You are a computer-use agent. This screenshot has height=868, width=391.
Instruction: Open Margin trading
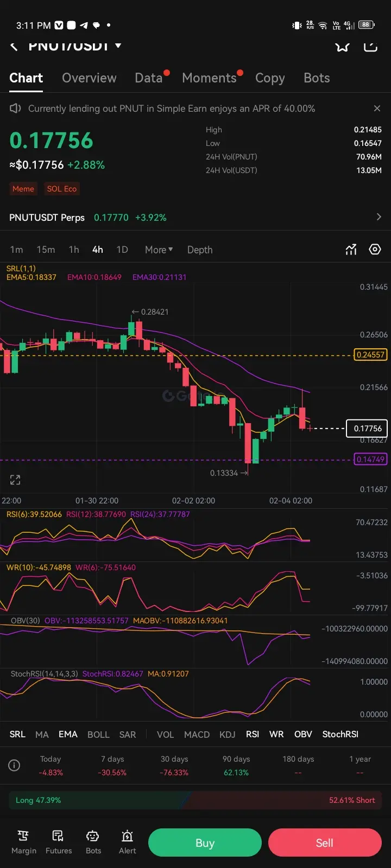pos(24,843)
